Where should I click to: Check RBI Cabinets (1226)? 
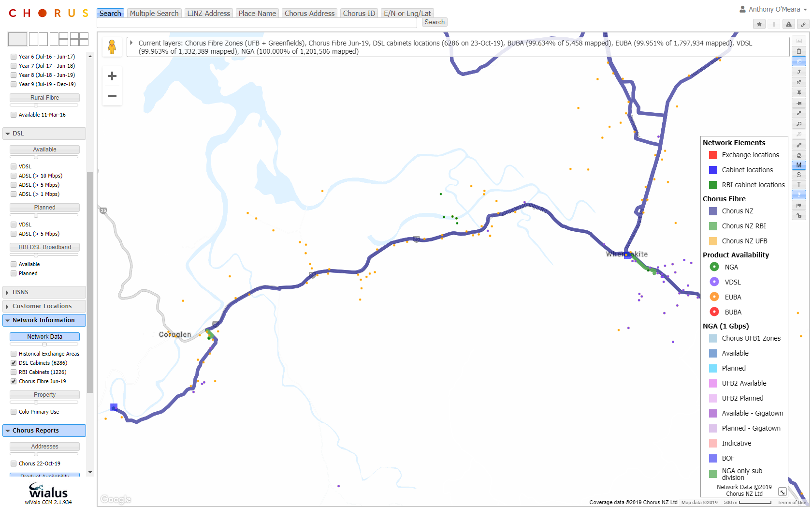click(x=14, y=372)
